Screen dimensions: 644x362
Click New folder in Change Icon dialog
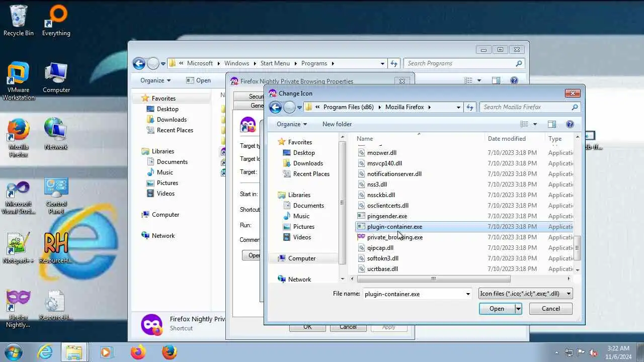pyautogui.click(x=337, y=124)
